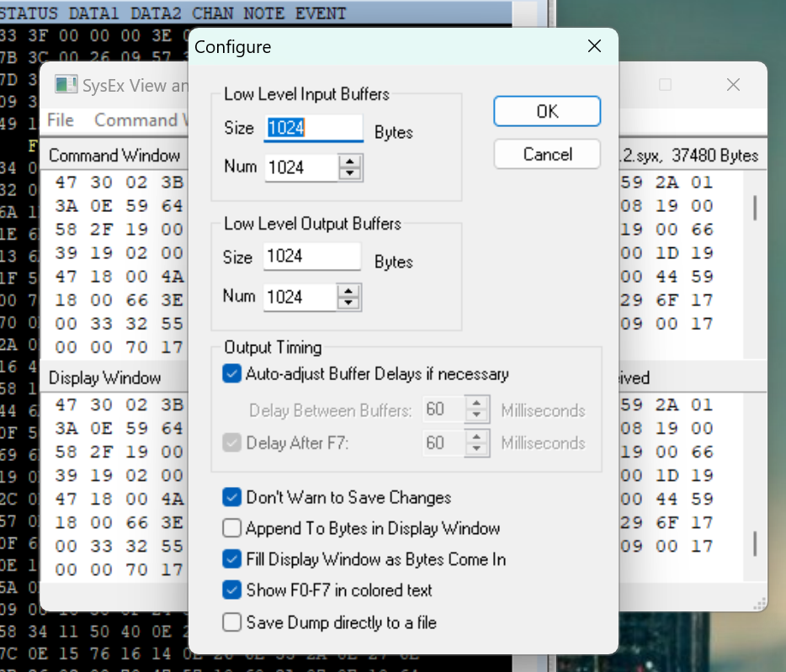
Task: Disable Fill Display Window as Bytes Come In
Action: tap(232, 559)
